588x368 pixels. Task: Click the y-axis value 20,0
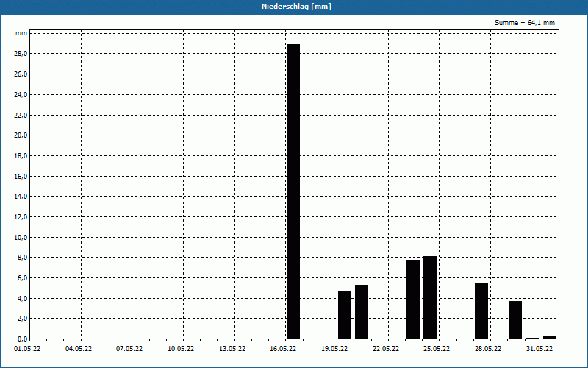pos(21,135)
